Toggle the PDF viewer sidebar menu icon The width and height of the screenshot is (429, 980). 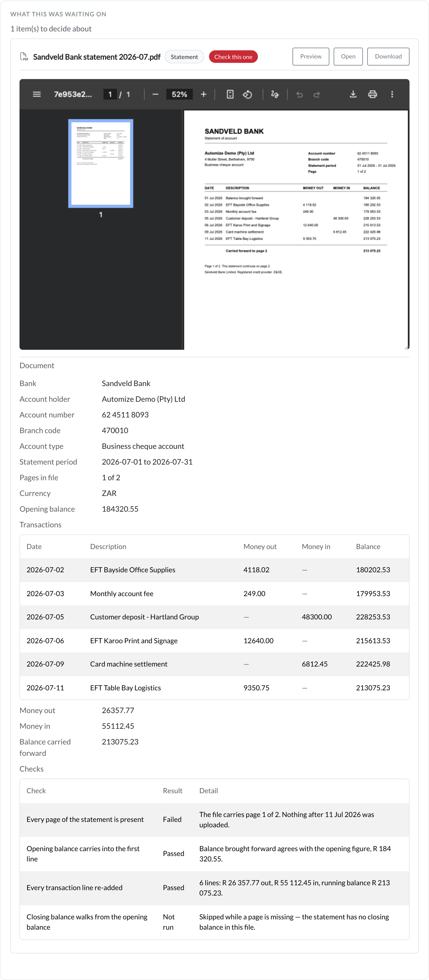coord(37,94)
